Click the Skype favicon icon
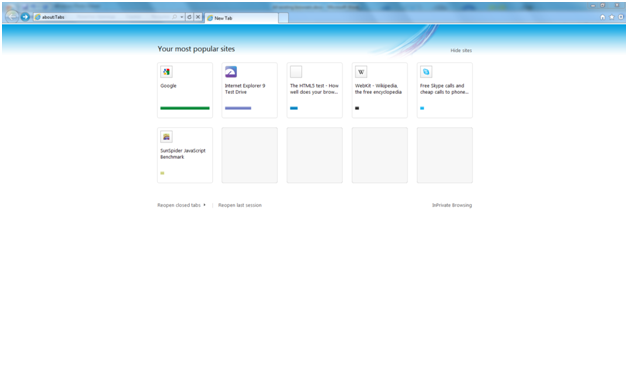Viewport: 628px width, 378px height. (x=426, y=72)
